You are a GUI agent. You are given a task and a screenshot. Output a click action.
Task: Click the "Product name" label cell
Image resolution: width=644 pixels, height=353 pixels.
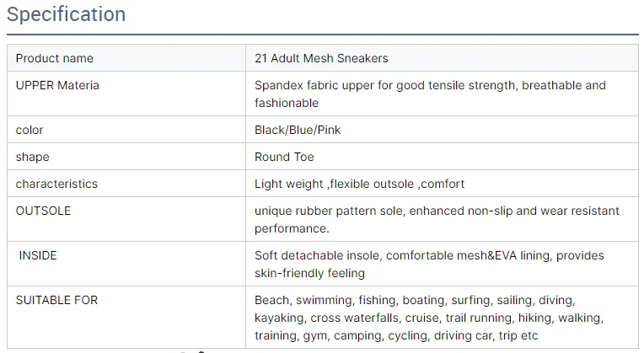55,58
